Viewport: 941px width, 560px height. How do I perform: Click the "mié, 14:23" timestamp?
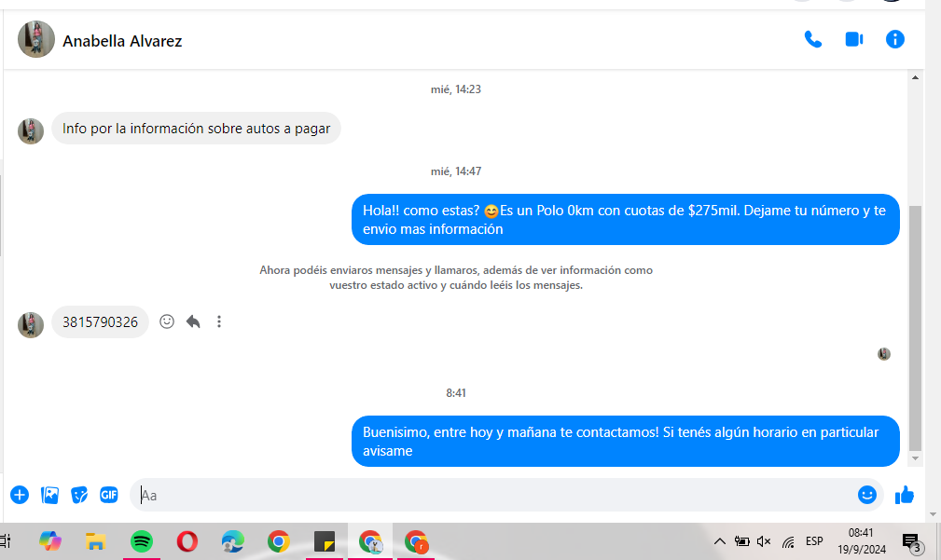(x=455, y=89)
